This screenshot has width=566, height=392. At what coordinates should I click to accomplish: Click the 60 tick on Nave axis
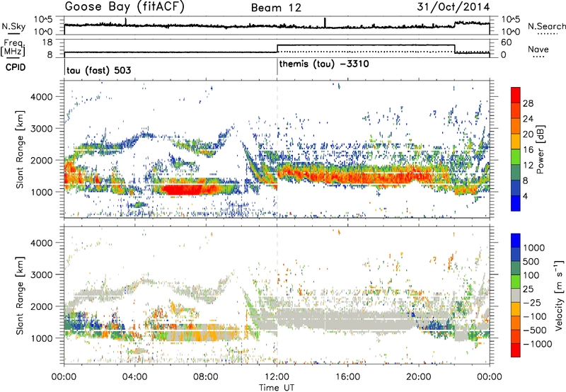point(507,42)
